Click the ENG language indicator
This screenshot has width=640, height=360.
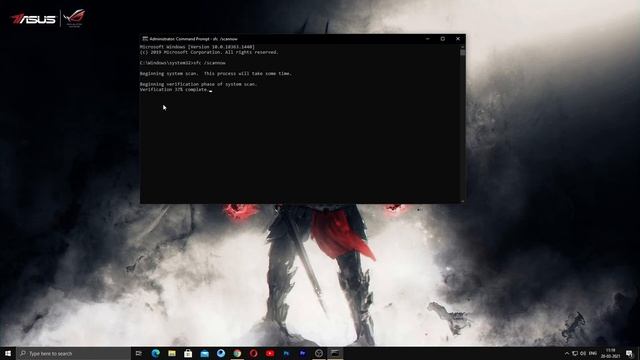pyautogui.click(x=593, y=353)
